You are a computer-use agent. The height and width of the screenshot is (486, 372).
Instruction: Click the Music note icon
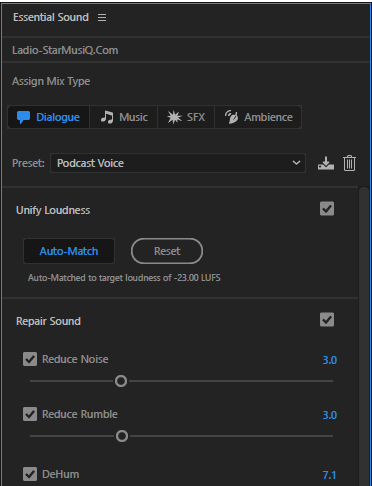click(x=107, y=117)
